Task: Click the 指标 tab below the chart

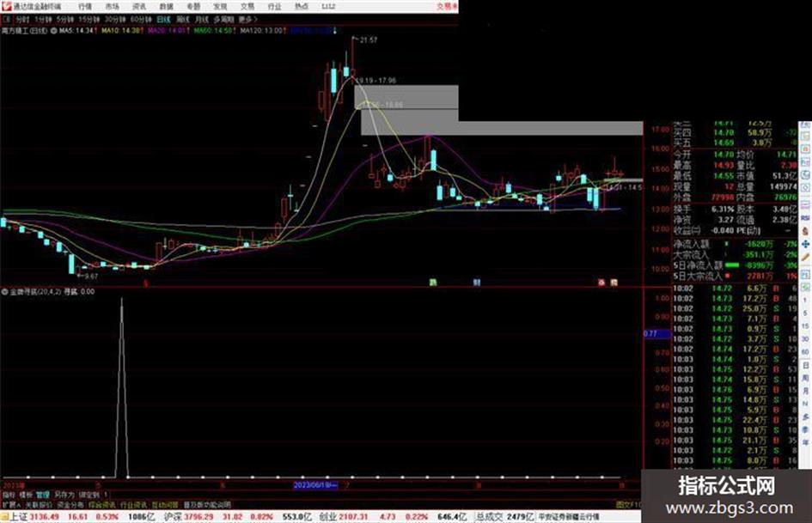Action: coord(9,495)
